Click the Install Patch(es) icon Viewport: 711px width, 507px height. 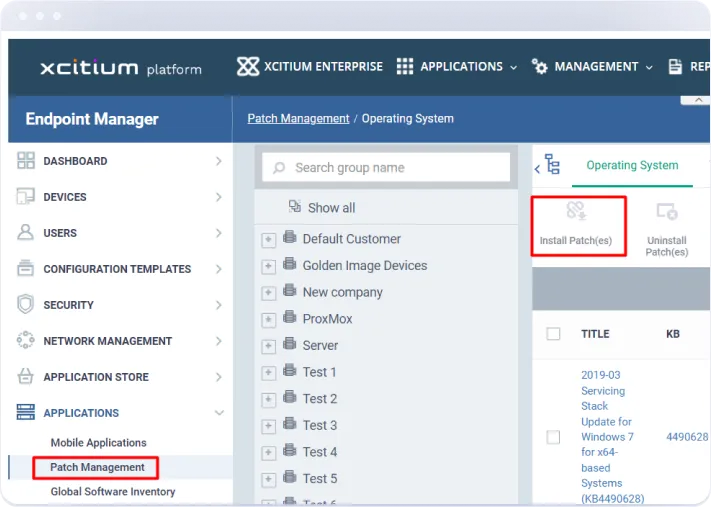tap(576, 211)
